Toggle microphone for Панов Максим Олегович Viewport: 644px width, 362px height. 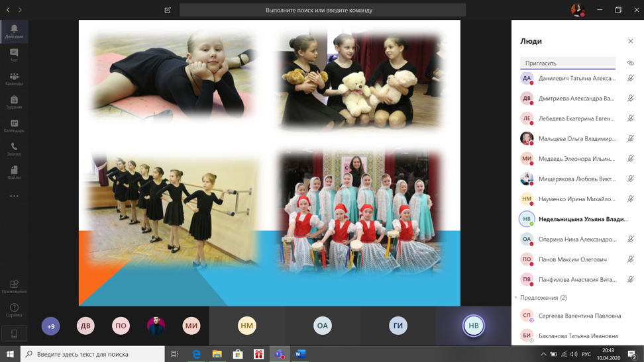[x=630, y=259]
